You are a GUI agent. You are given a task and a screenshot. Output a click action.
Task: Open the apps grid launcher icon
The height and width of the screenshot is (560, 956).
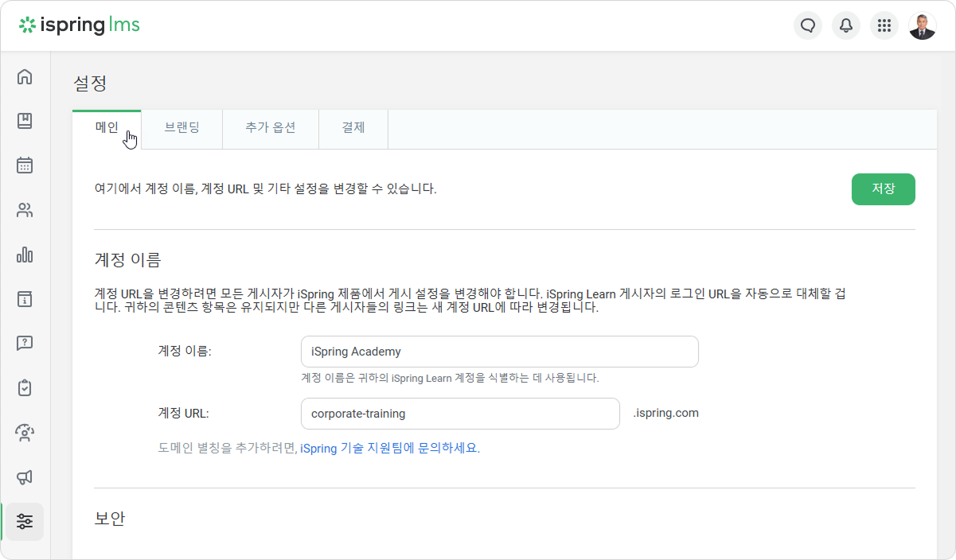(884, 25)
